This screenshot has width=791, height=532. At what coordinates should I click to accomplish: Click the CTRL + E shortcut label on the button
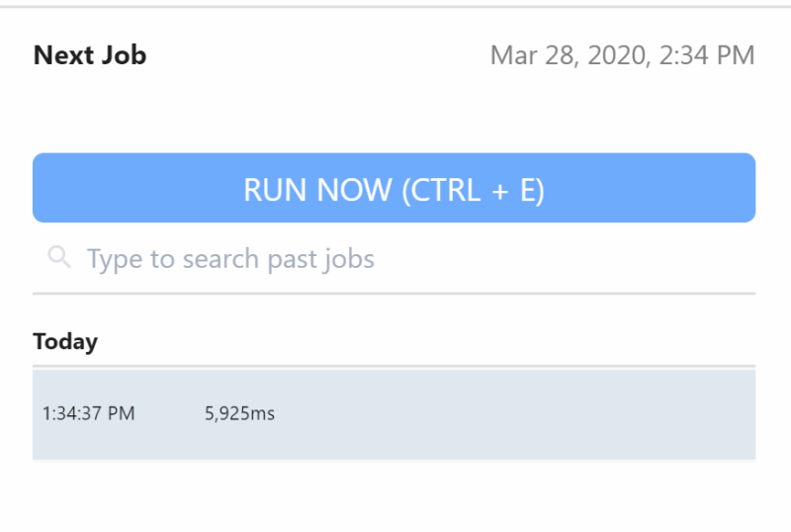click(x=474, y=190)
